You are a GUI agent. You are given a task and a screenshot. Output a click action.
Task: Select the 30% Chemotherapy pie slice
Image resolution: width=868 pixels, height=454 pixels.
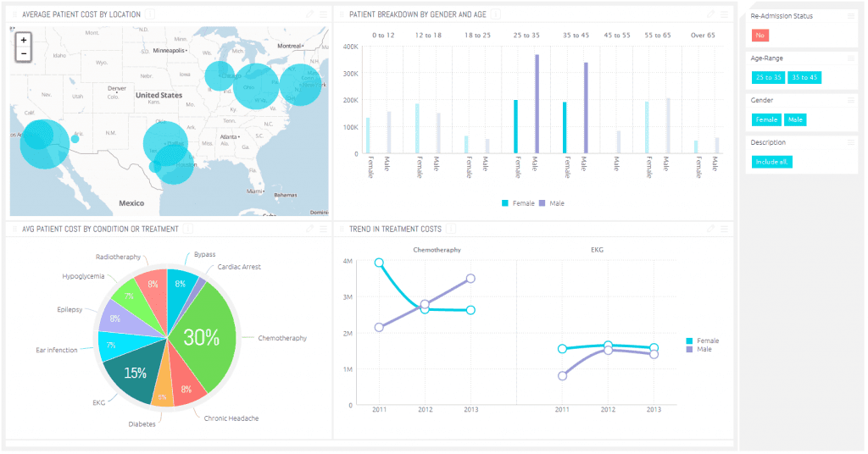point(203,337)
